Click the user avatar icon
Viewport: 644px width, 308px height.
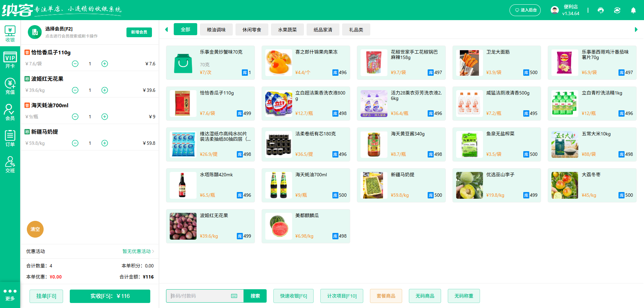pyautogui.click(x=555, y=10)
